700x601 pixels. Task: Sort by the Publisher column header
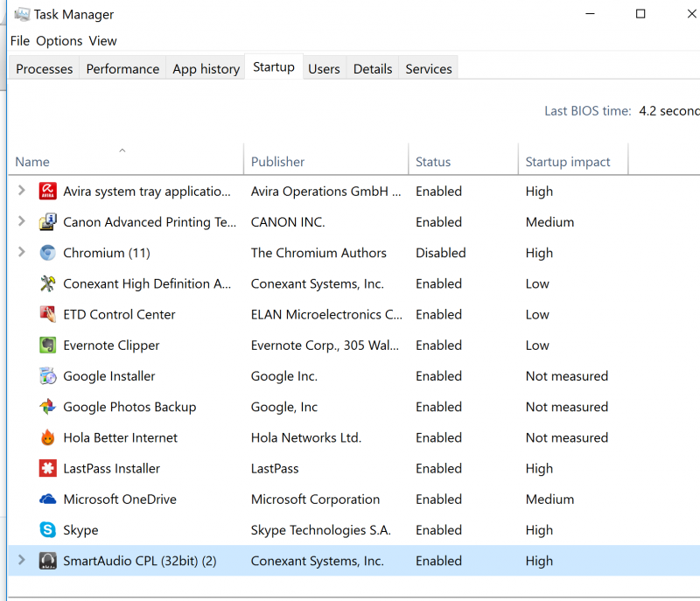325,159
